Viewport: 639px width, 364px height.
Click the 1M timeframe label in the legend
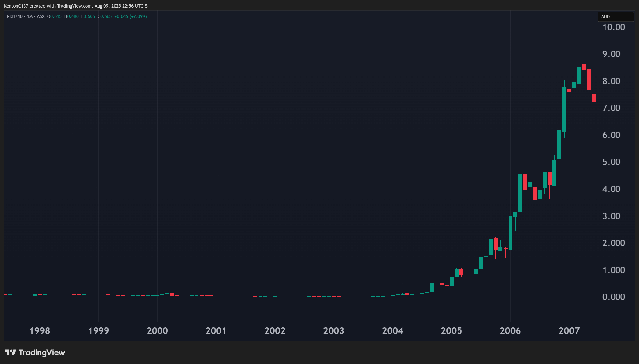(29, 16)
